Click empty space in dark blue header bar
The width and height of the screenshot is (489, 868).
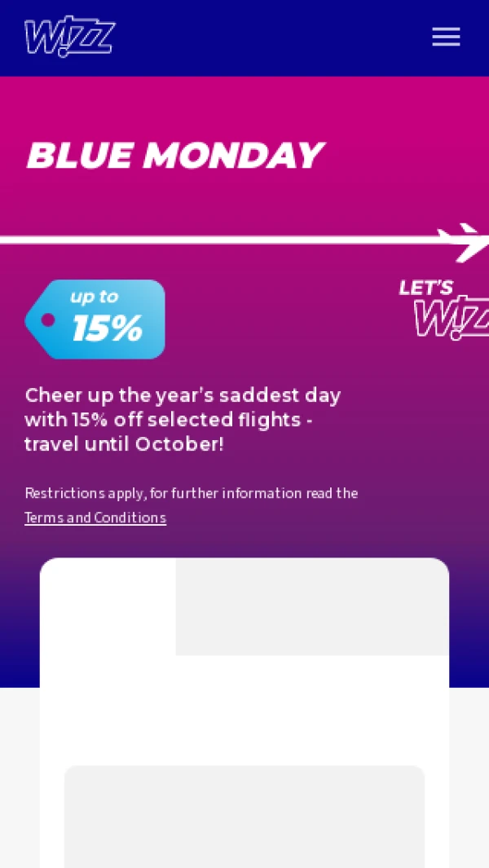pos(269,37)
